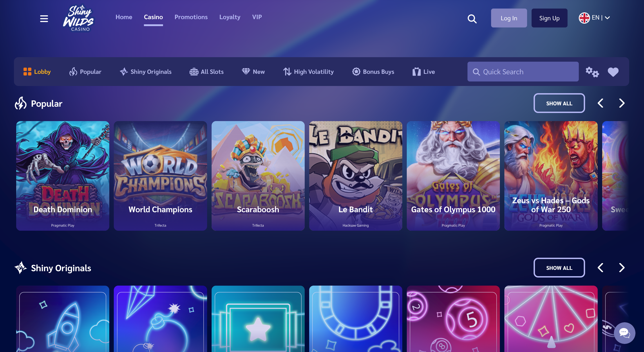Image resolution: width=644 pixels, height=352 pixels.
Task: Open World Champions game
Action: pyautogui.click(x=160, y=176)
